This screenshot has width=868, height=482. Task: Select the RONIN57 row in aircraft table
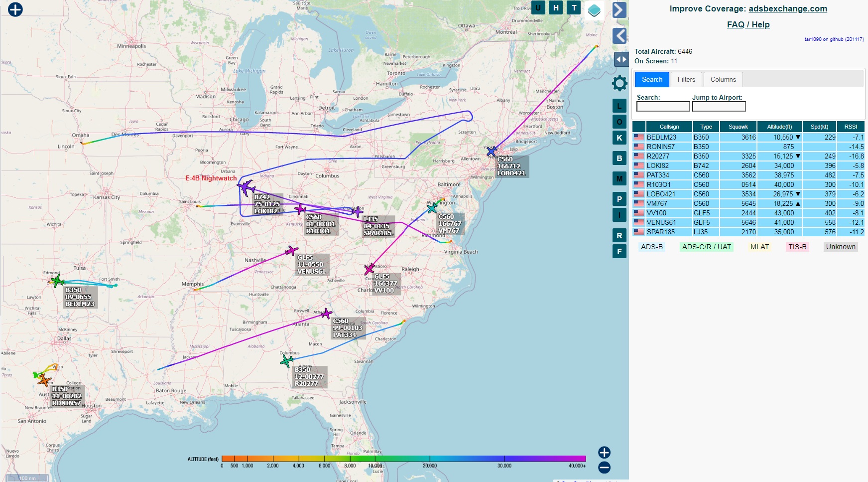[748, 147]
